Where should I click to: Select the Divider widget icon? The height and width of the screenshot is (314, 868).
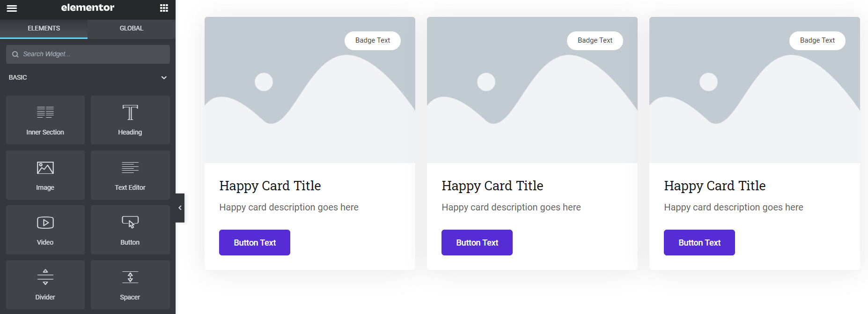[45, 284]
